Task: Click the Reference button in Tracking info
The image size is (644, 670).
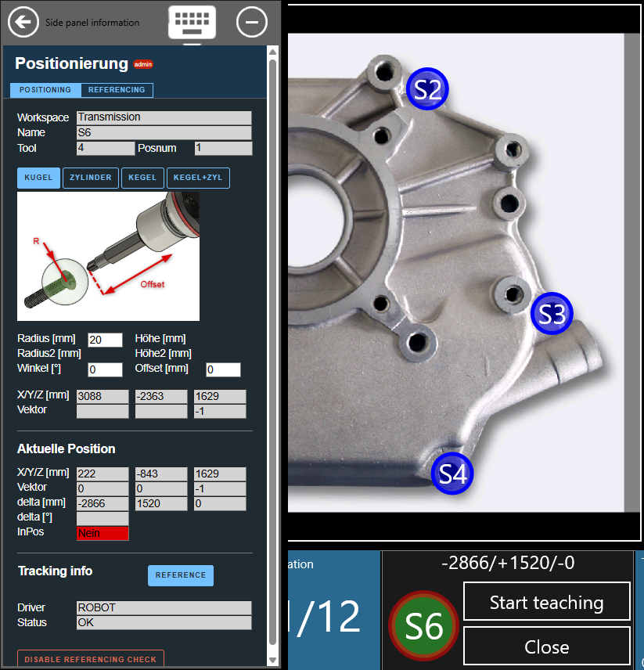Action: 180,575
